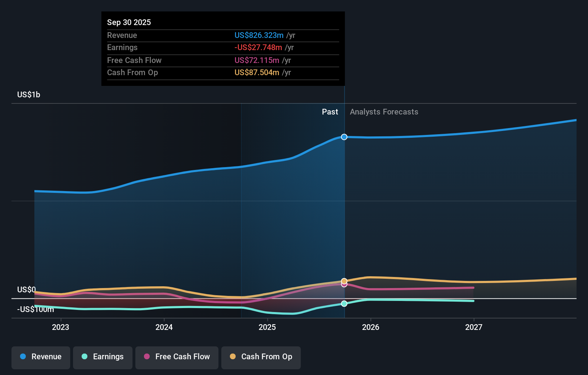This screenshot has width=588, height=375.
Task: Click the 2026 year axis label
Action: click(371, 327)
